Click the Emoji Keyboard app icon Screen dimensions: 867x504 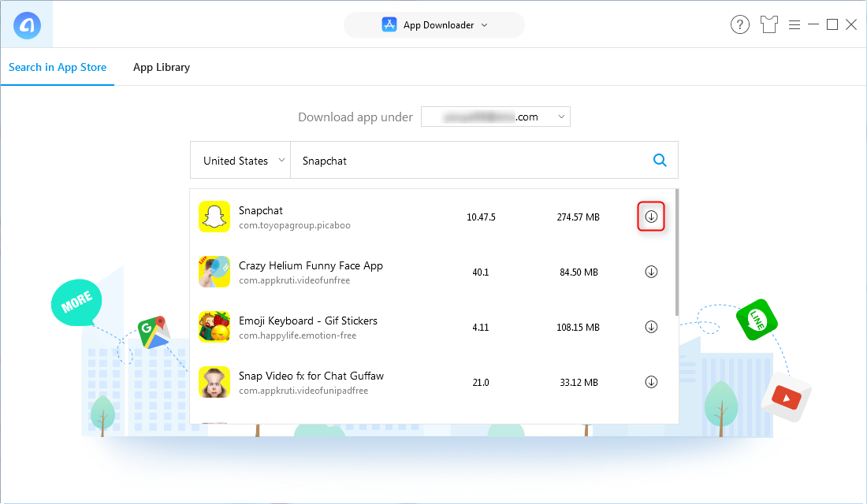[x=214, y=327]
